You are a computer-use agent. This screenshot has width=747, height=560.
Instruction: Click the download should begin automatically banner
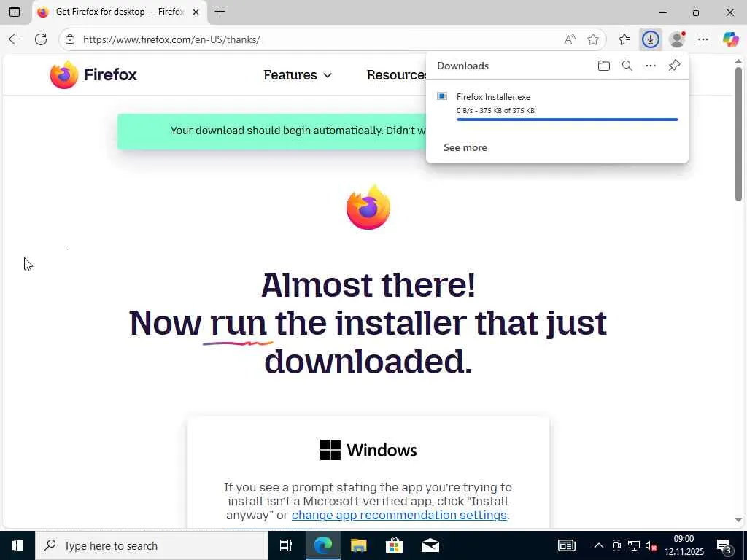(x=272, y=131)
